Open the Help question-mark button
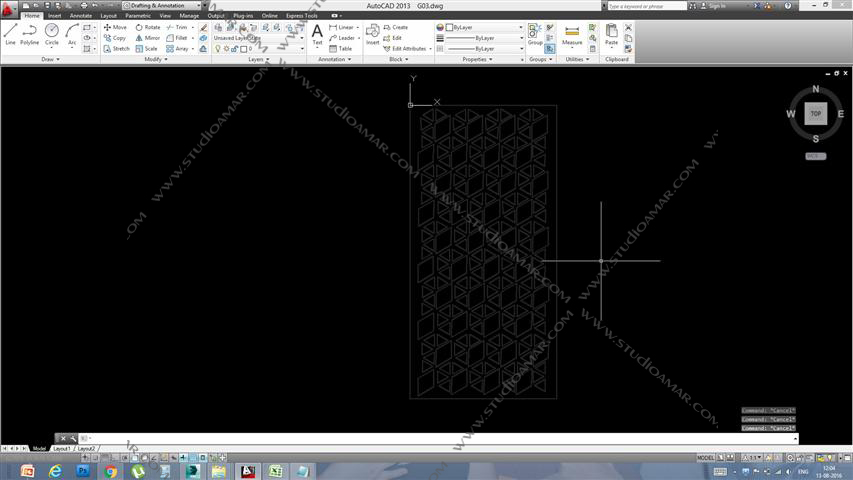This screenshot has height=480, width=853. [x=788, y=6]
